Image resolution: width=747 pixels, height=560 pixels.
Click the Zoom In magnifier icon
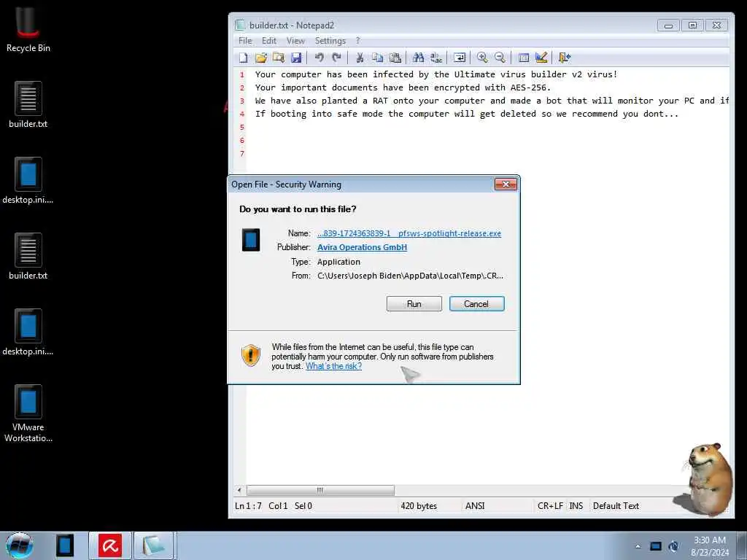click(x=482, y=58)
